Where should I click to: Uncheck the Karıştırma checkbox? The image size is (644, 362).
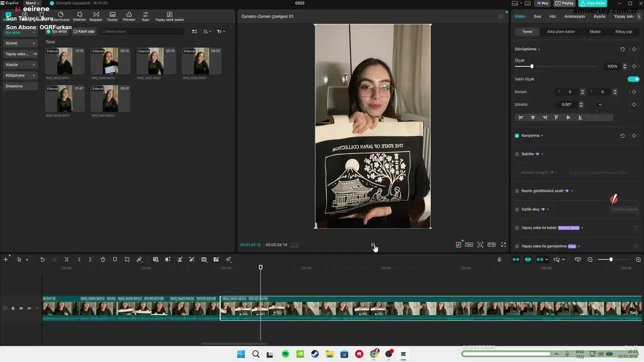coord(517,136)
